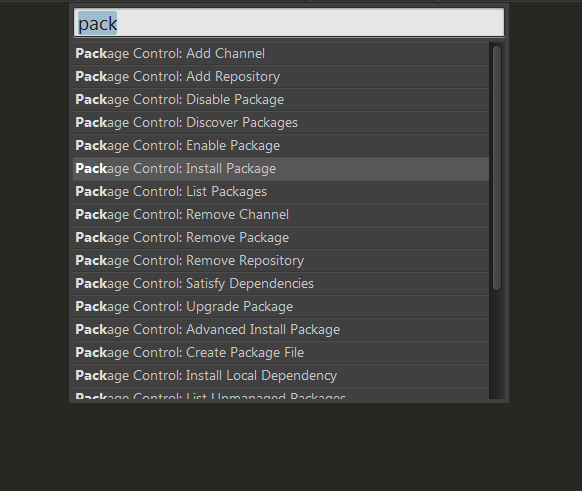
Task: Select Package Control: Remove Repository
Action: point(281,261)
